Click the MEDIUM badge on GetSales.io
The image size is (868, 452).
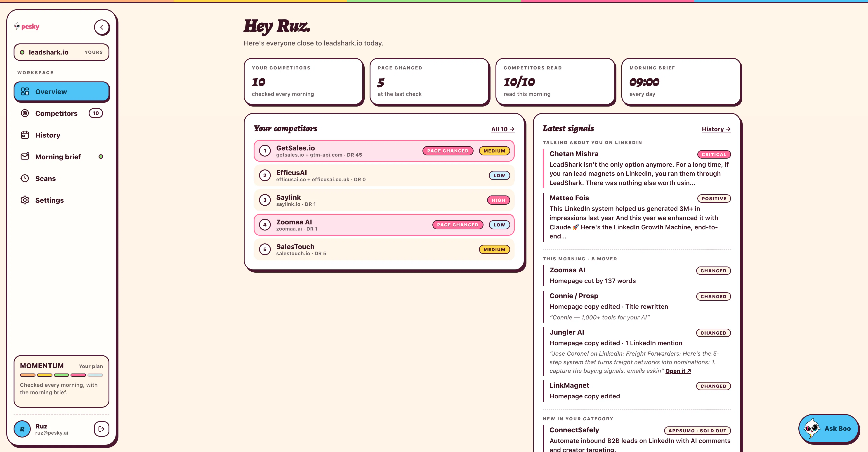[494, 151]
